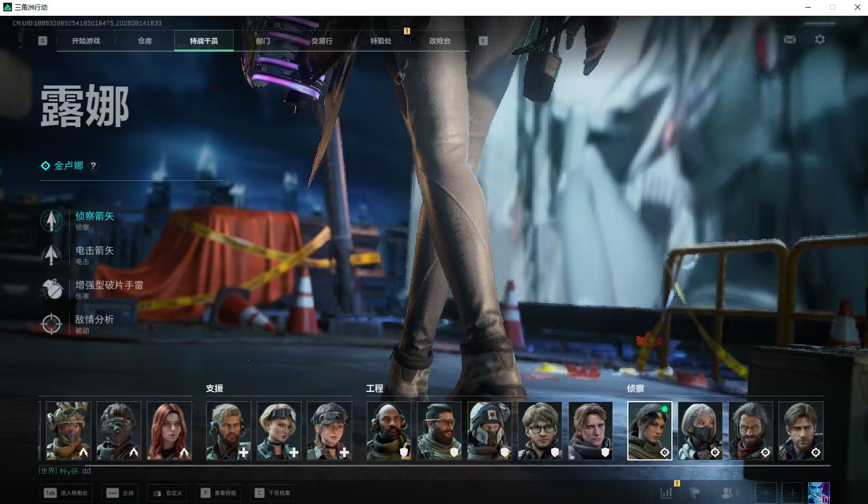Click the world chat message 科y研: dd

click(x=65, y=471)
